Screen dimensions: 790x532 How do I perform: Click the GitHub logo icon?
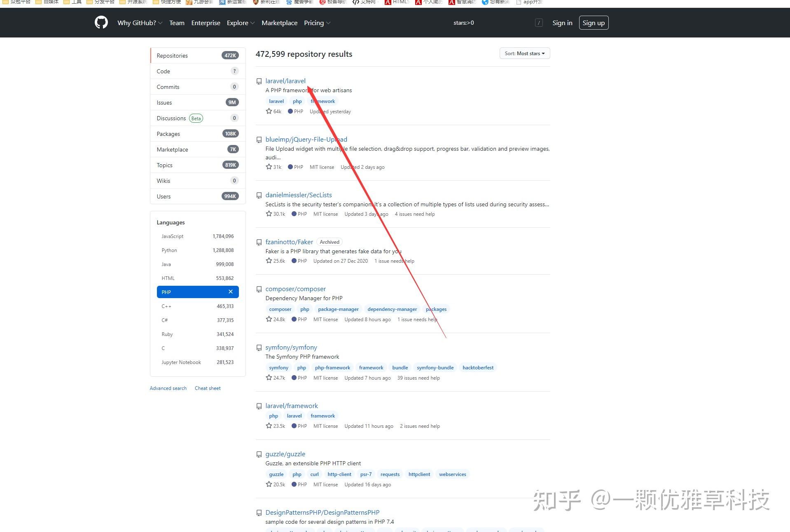(x=101, y=23)
